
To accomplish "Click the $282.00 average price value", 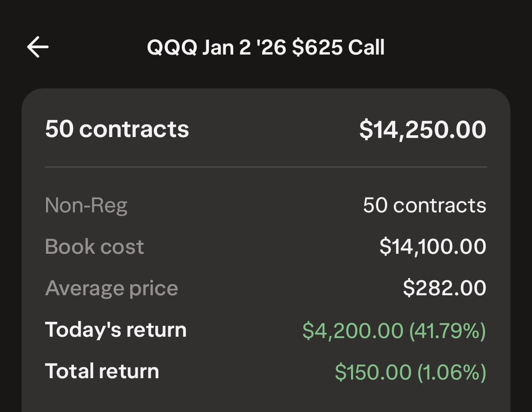I will (x=444, y=288).
